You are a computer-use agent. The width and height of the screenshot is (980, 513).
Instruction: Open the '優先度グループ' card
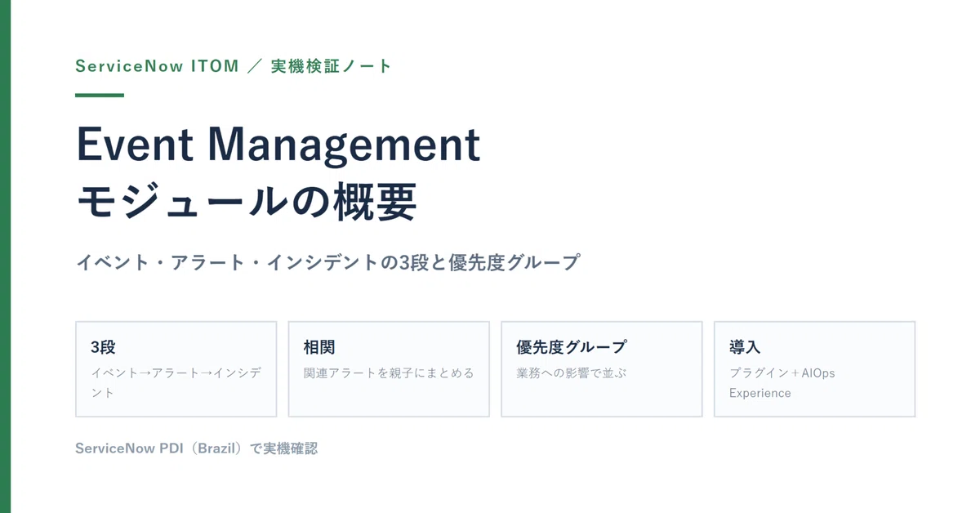[602, 369]
